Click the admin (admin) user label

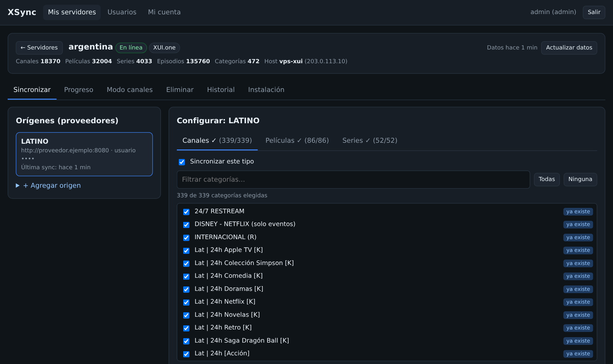(x=553, y=12)
